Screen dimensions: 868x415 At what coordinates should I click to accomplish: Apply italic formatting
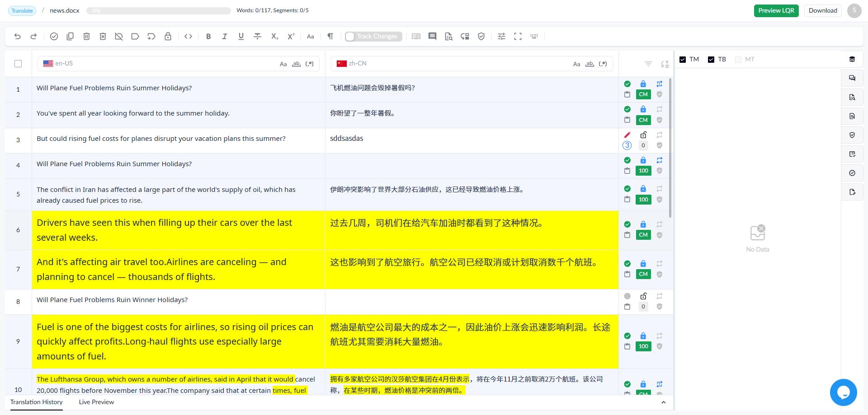point(225,37)
